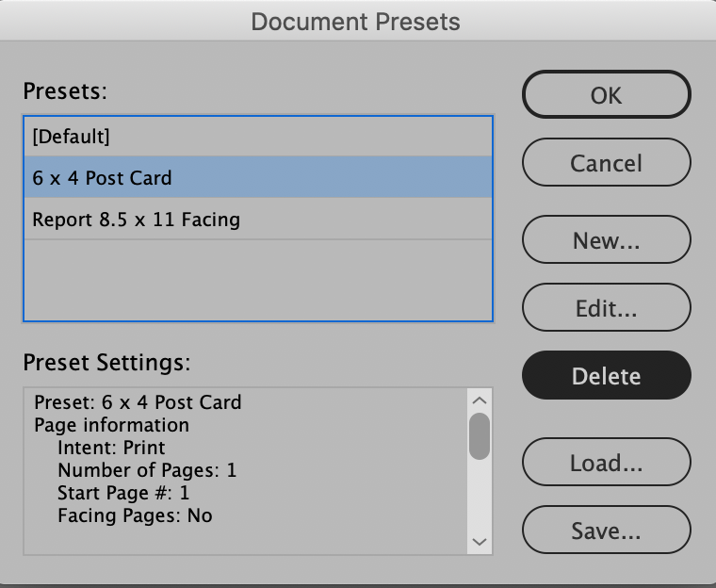The image size is (716, 588).
Task: Select the [Default] preset
Action: click(x=257, y=137)
